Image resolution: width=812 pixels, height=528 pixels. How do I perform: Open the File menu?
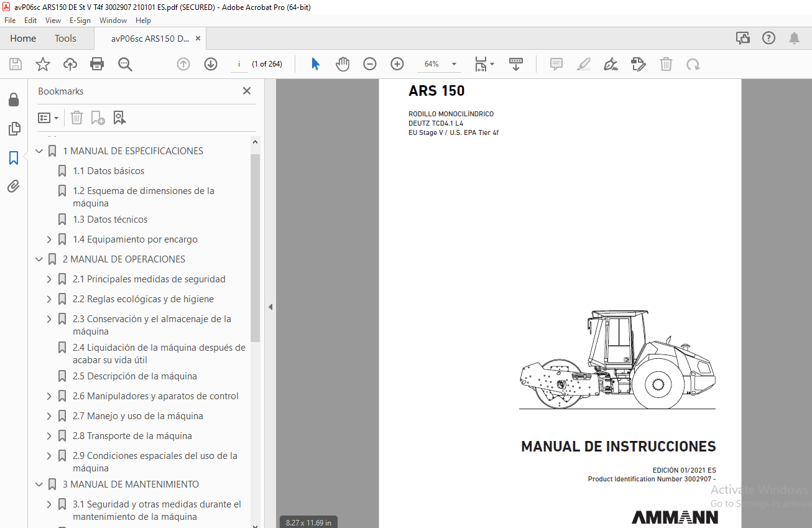[x=10, y=21]
